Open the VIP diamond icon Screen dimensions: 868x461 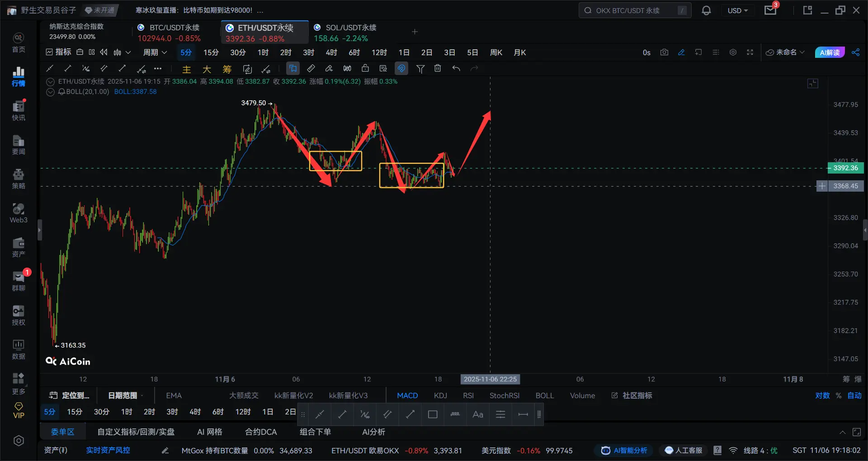(x=19, y=410)
